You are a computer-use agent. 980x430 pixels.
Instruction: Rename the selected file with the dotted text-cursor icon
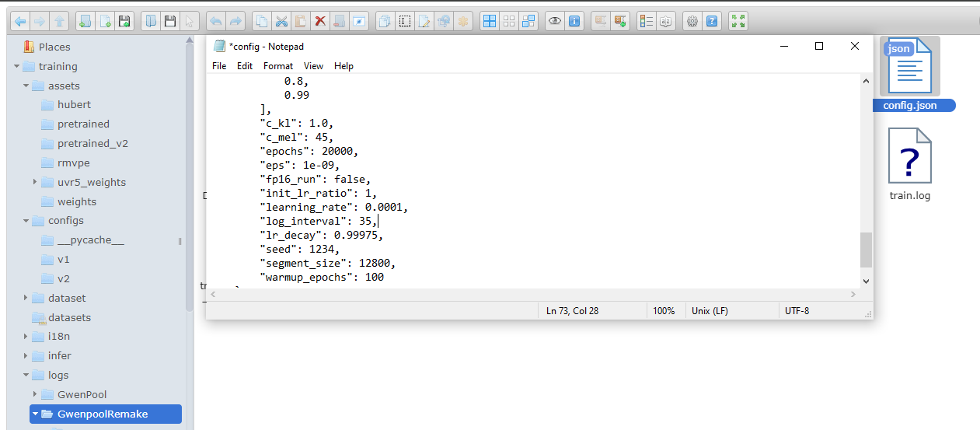(405, 21)
